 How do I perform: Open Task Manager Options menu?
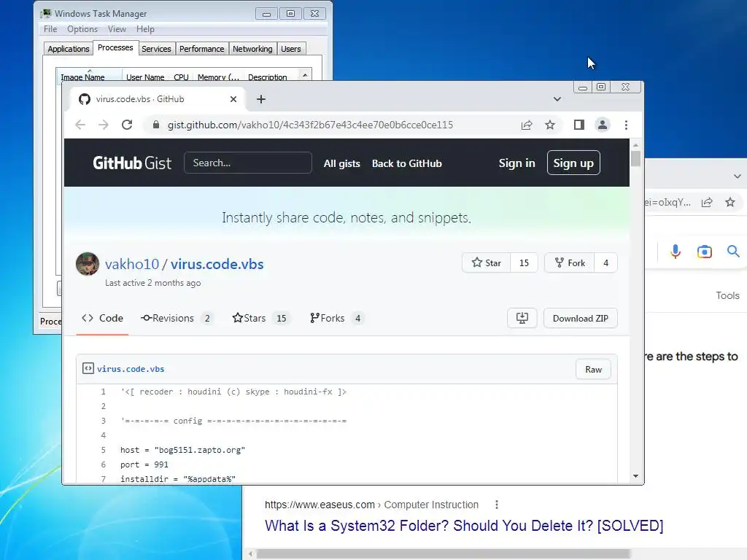pyautogui.click(x=82, y=29)
